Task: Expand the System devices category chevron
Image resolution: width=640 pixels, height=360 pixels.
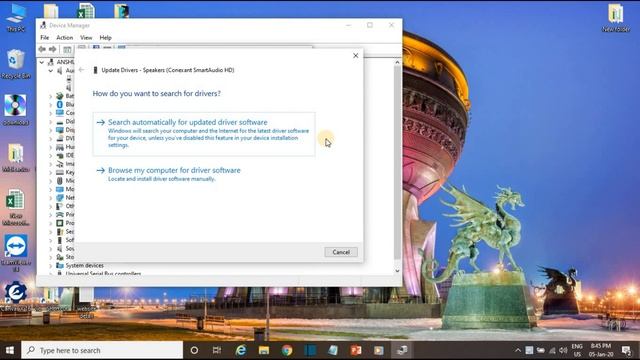Action: click(50, 265)
